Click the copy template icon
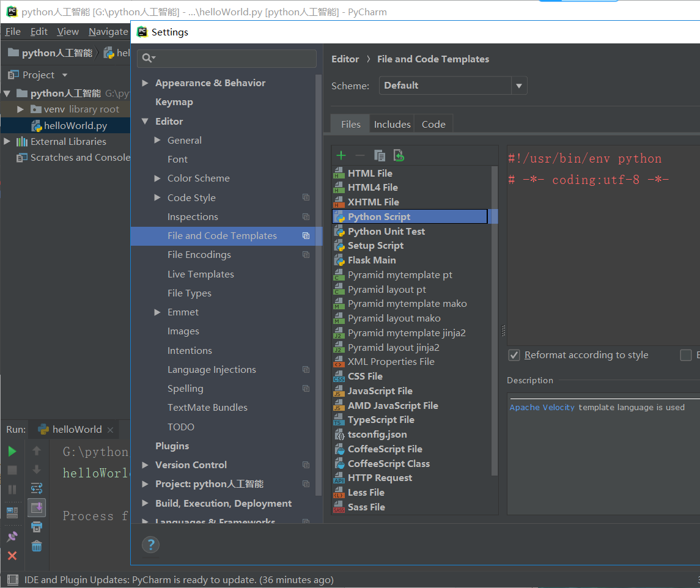The height and width of the screenshot is (588, 700). click(x=380, y=156)
